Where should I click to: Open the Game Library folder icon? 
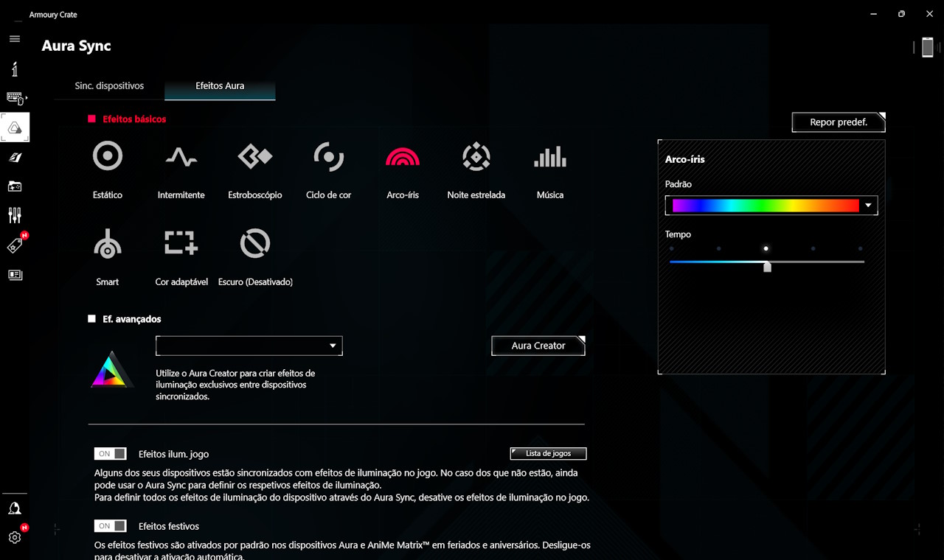tap(15, 186)
